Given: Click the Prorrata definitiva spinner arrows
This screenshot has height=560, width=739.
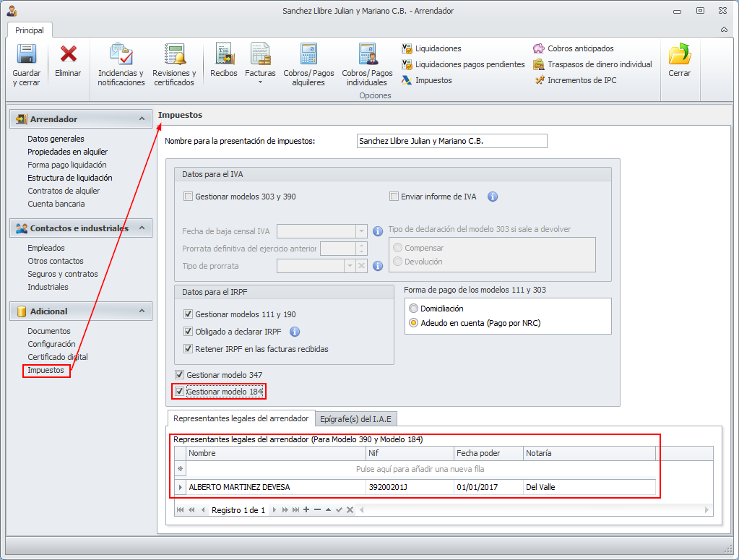Looking at the screenshot, I should pos(361,249).
